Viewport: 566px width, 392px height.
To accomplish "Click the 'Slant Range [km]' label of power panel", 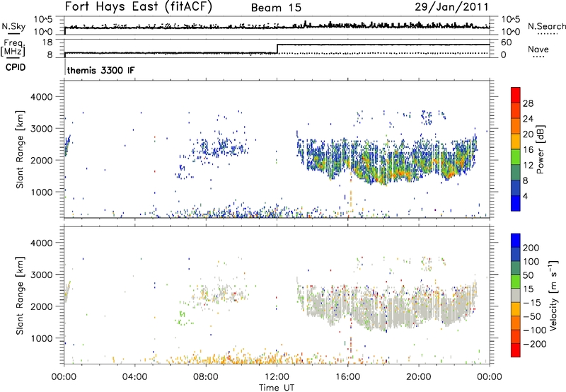I will (x=20, y=149).
